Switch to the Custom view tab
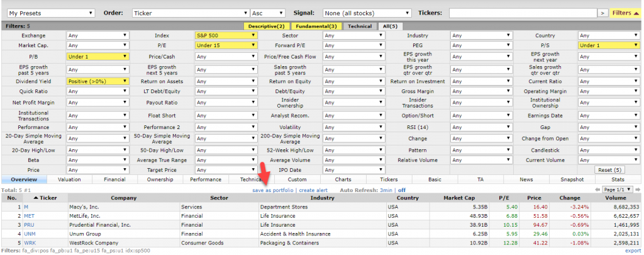Image resolution: width=644 pixels, height=255 pixels. (x=297, y=179)
